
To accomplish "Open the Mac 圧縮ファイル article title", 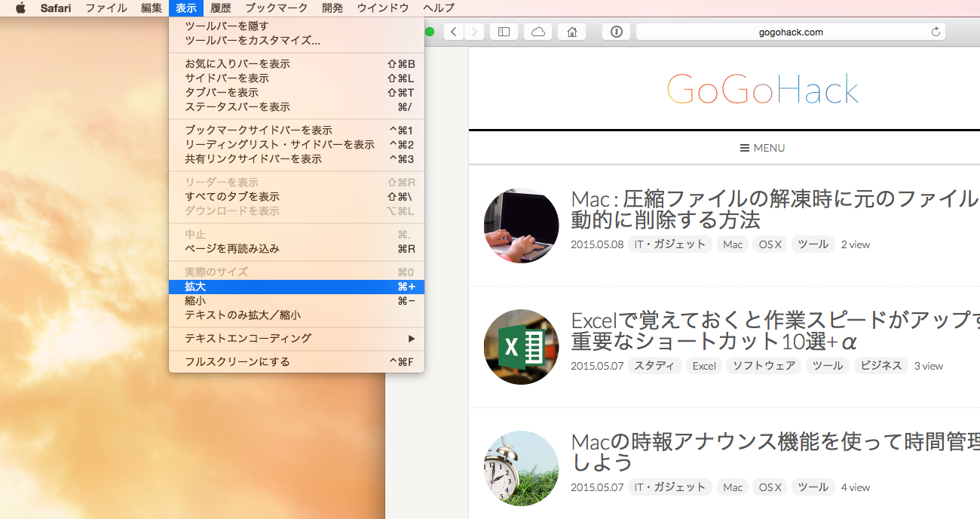I will tap(775, 210).
